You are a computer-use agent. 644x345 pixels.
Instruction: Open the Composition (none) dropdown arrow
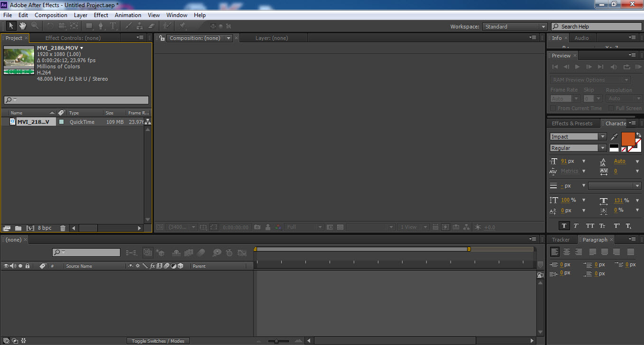click(229, 38)
